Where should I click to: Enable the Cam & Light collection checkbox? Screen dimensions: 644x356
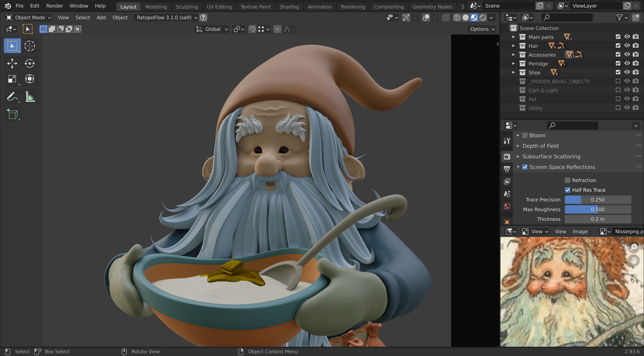tap(618, 90)
